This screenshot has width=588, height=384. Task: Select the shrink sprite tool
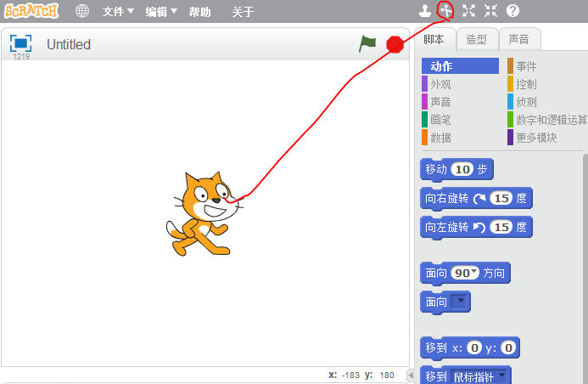(x=490, y=10)
